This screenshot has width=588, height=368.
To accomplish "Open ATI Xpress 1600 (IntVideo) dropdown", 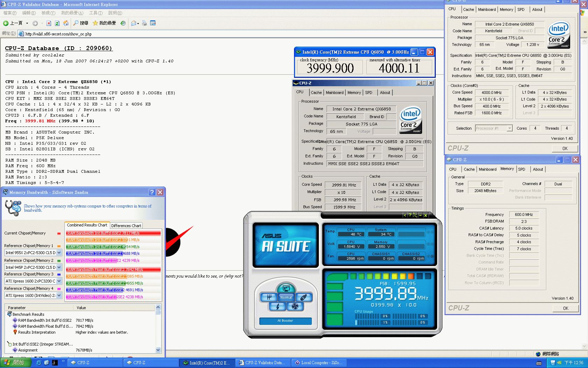I will pos(59,295).
